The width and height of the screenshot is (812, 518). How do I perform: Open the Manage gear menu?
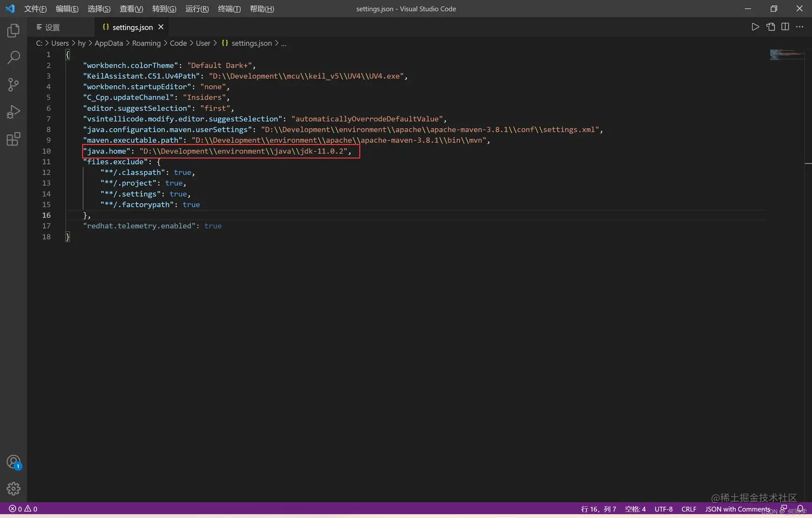[x=13, y=488]
